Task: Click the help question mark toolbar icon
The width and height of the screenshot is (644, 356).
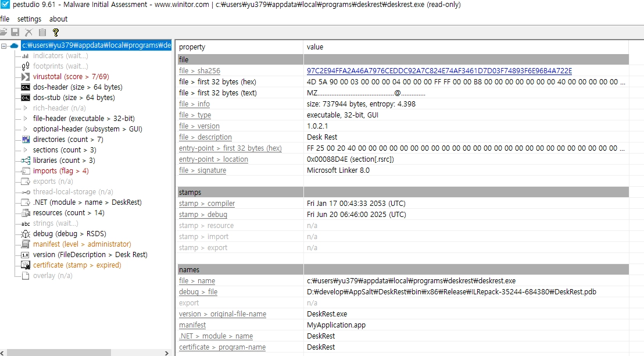Action: [56, 32]
